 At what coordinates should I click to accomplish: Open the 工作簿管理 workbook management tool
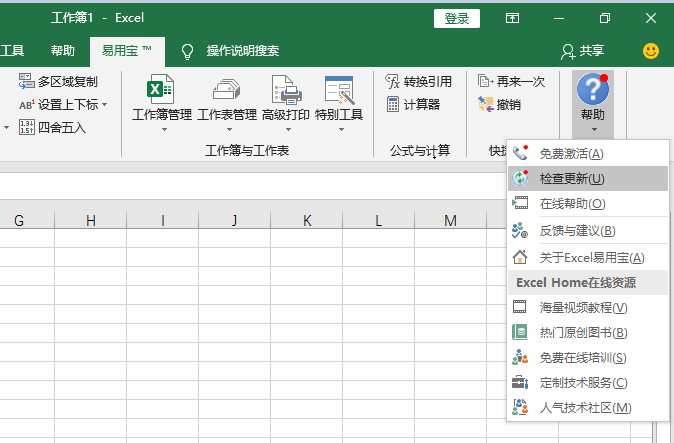point(161,98)
